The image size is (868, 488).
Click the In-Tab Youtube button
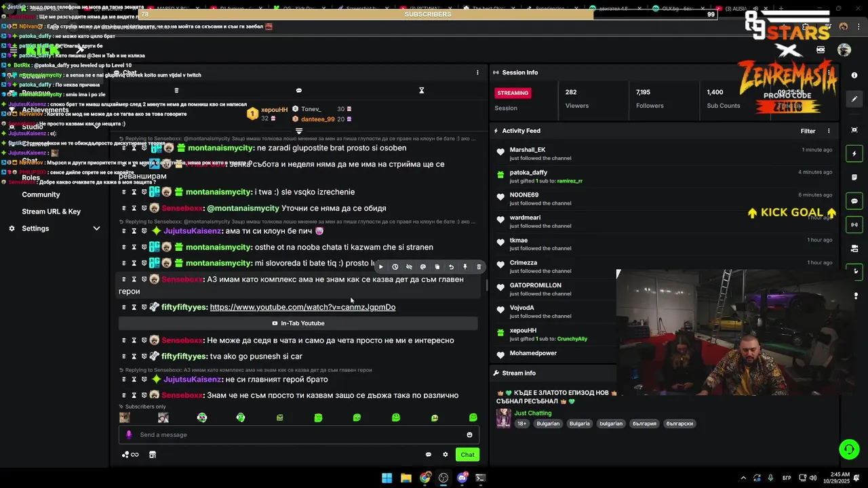point(298,323)
